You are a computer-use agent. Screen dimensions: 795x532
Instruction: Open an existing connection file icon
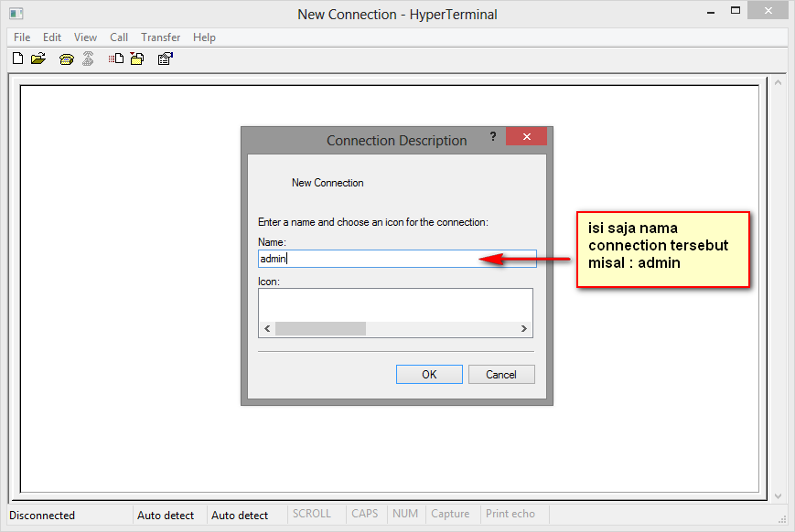tap(38, 59)
